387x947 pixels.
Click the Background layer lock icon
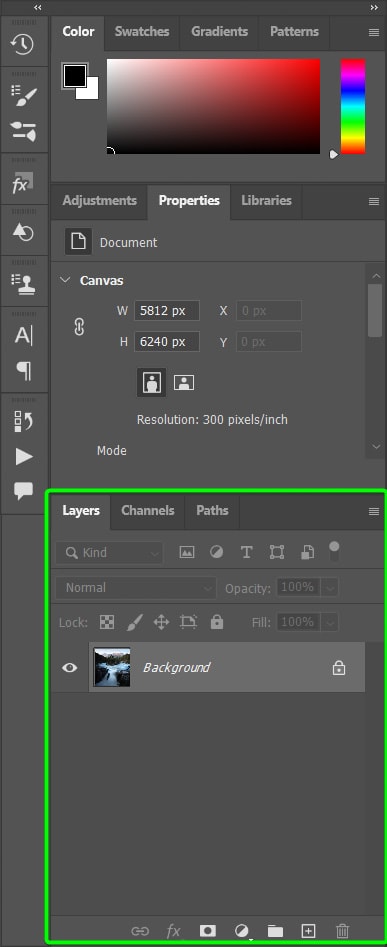[x=339, y=667]
